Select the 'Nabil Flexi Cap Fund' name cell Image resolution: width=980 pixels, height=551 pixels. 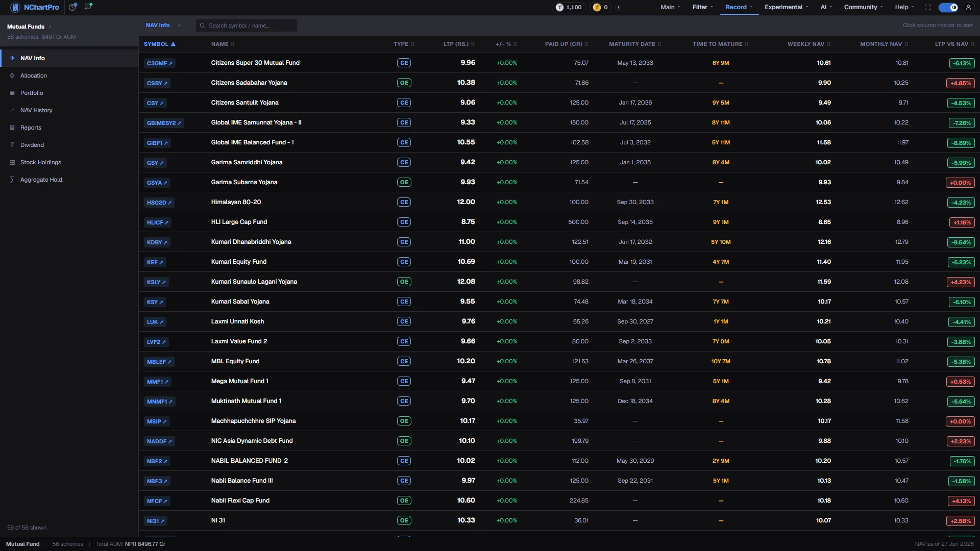point(240,500)
